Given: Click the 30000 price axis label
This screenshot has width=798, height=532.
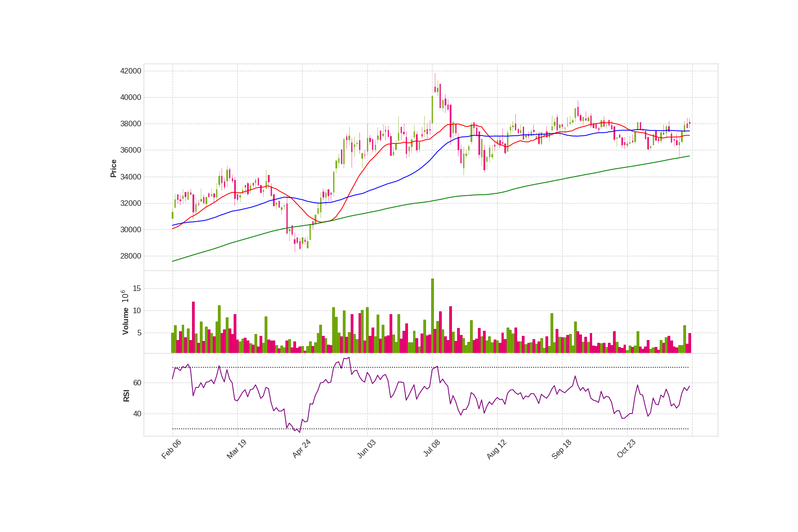Looking at the screenshot, I should coord(130,229).
